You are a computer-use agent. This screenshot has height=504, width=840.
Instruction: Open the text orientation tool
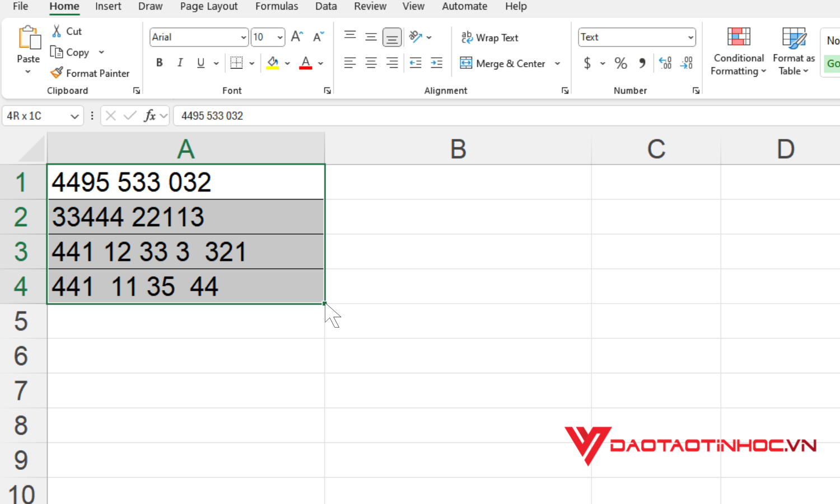coord(416,37)
